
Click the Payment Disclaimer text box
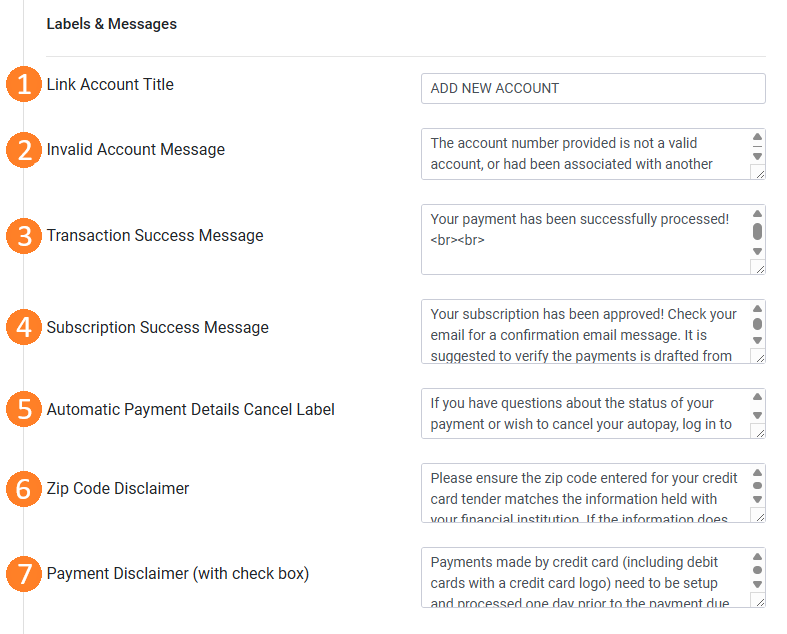pos(585,578)
